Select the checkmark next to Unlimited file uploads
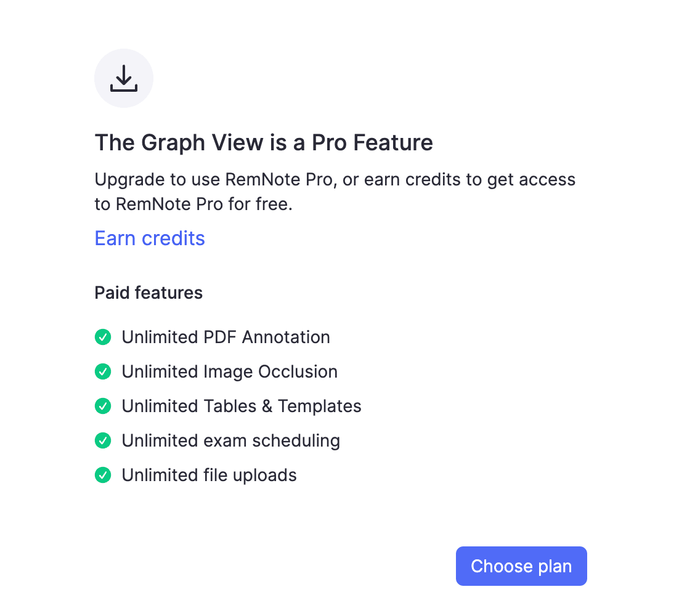 (x=103, y=475)
